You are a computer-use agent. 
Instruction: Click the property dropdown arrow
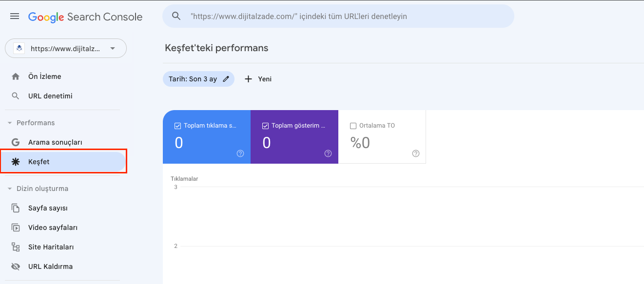click(x=113, y=48)
